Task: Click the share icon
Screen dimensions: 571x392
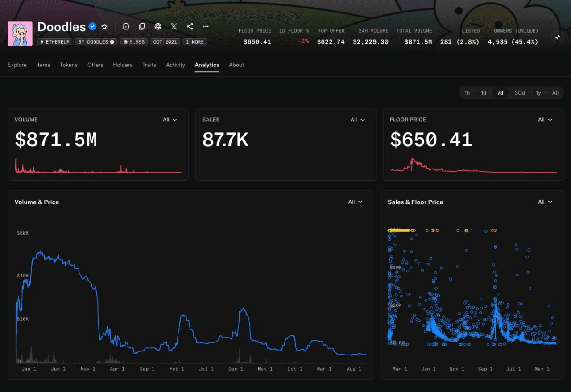Action: [x=190, y=26]
